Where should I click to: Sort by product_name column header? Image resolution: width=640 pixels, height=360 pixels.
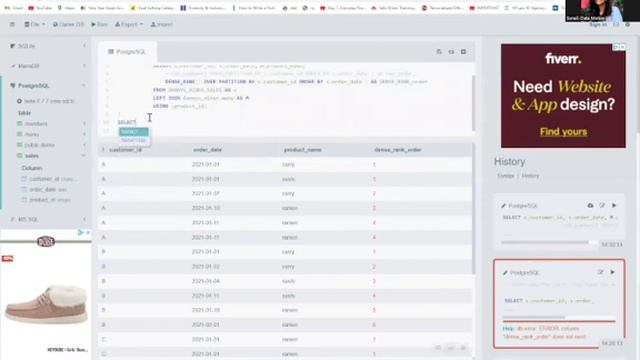point(302,150)
